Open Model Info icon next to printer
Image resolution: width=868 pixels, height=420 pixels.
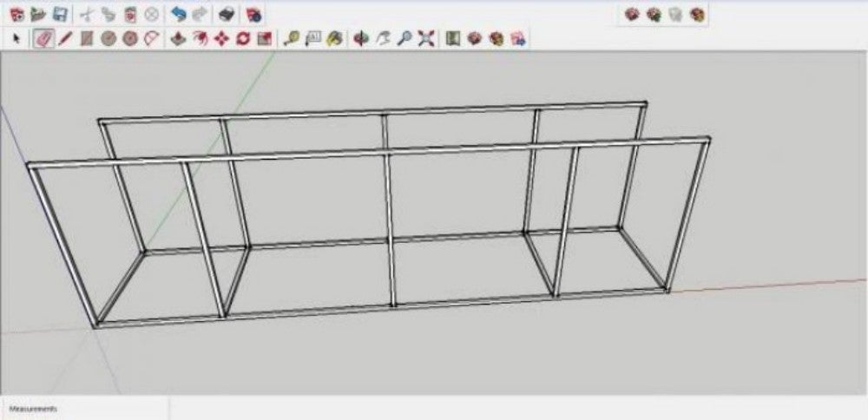pos(254,15)
